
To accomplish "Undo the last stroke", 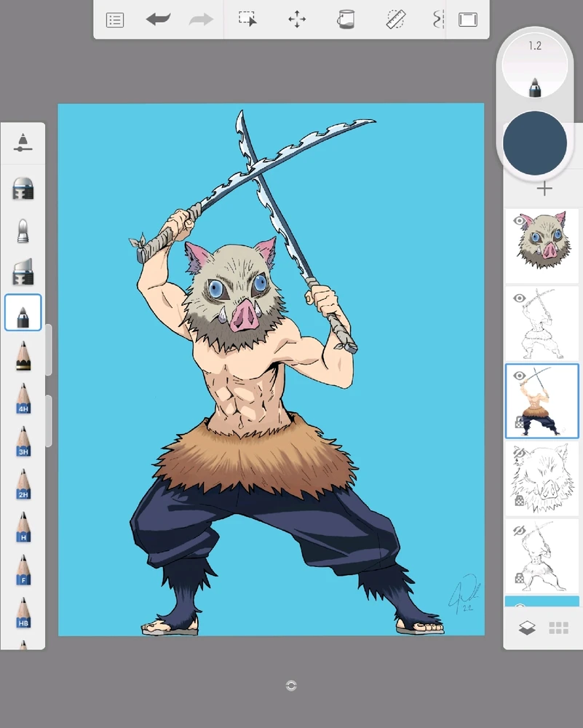I will [158, 20].
